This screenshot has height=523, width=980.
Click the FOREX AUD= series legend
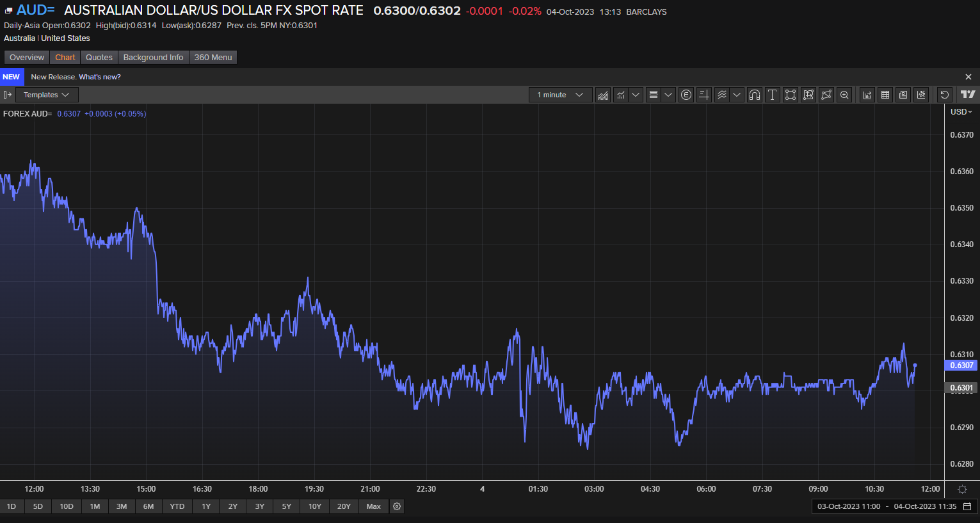28,113
